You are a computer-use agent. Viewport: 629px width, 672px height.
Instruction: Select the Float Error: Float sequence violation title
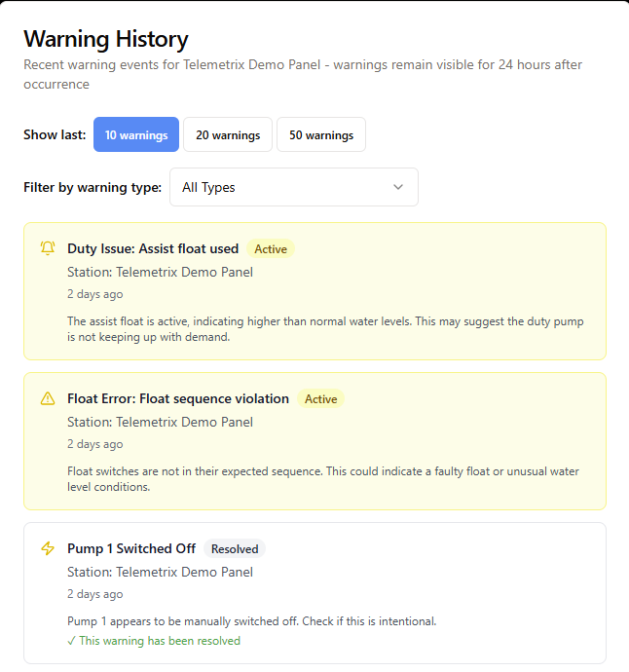click(x=178, y=398)
